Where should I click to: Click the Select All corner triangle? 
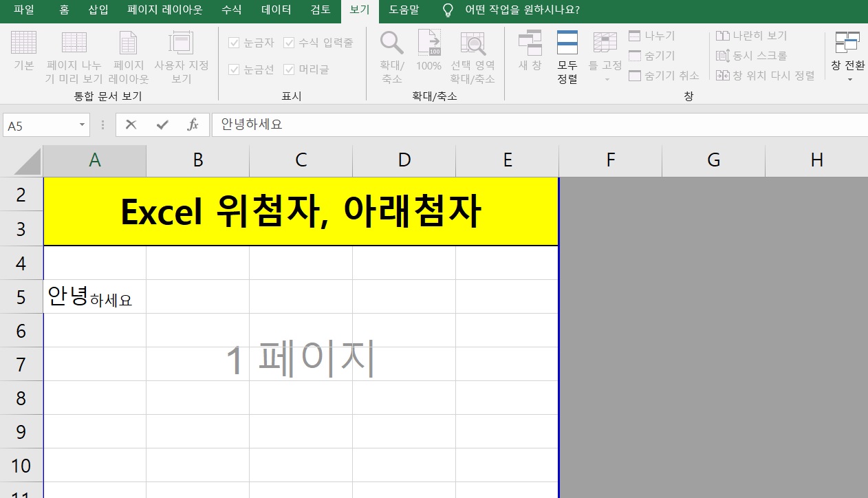point(28,163)
